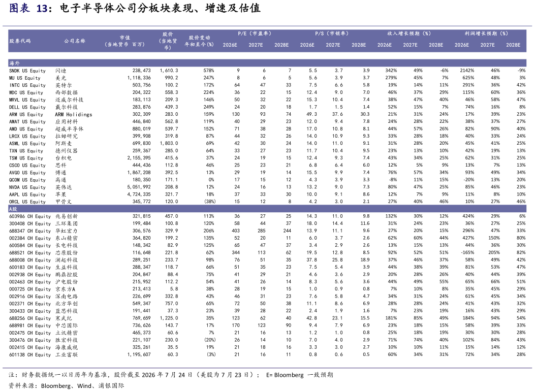Click 300476 YTD change (20%)
The height and width of the screenshot is (392, 535).
[x=210, y=340]
